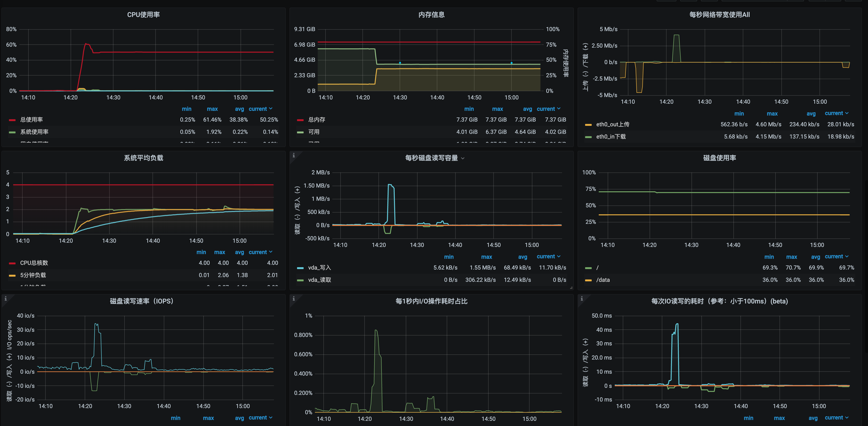The image size is (868, 426).
Task: Sort 磁盘使用率 legend by current column
Action: click(836, 257)
